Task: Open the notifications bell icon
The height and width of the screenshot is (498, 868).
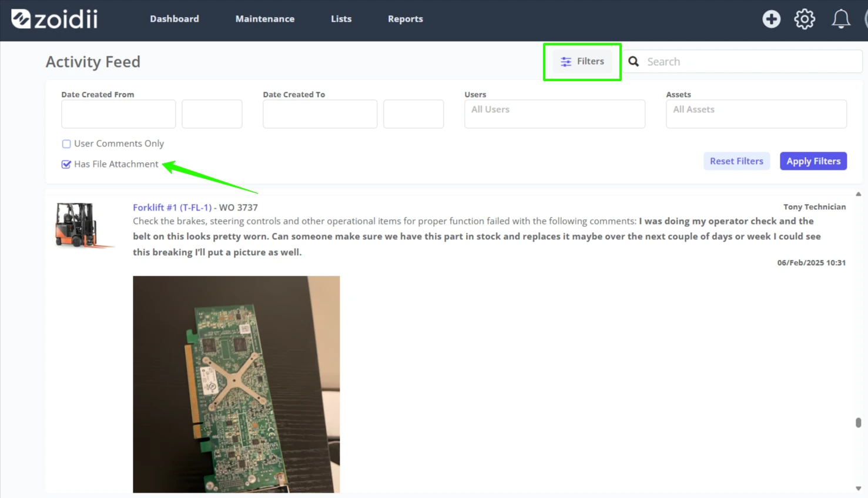Action: pyautogui.click(x=841, y=19)
